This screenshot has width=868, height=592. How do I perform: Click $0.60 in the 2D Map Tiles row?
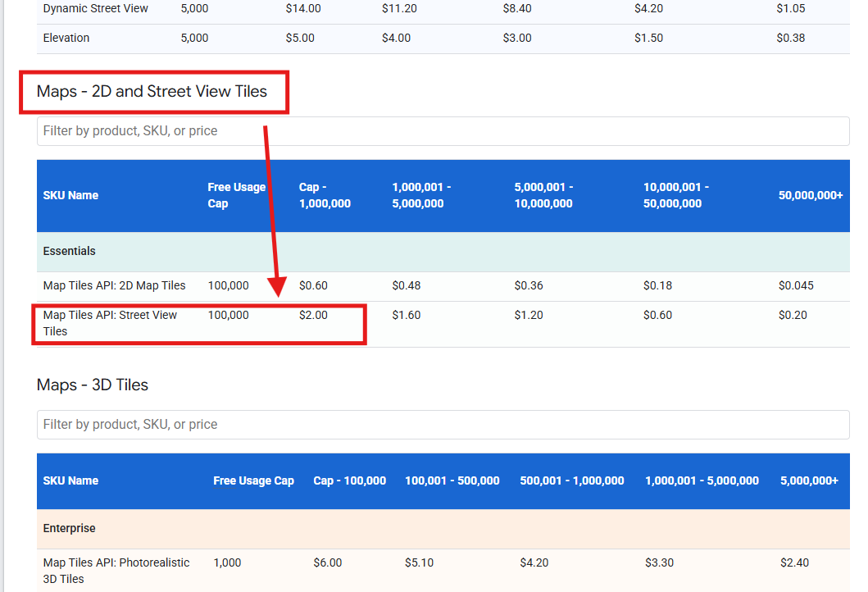(313, 286)
